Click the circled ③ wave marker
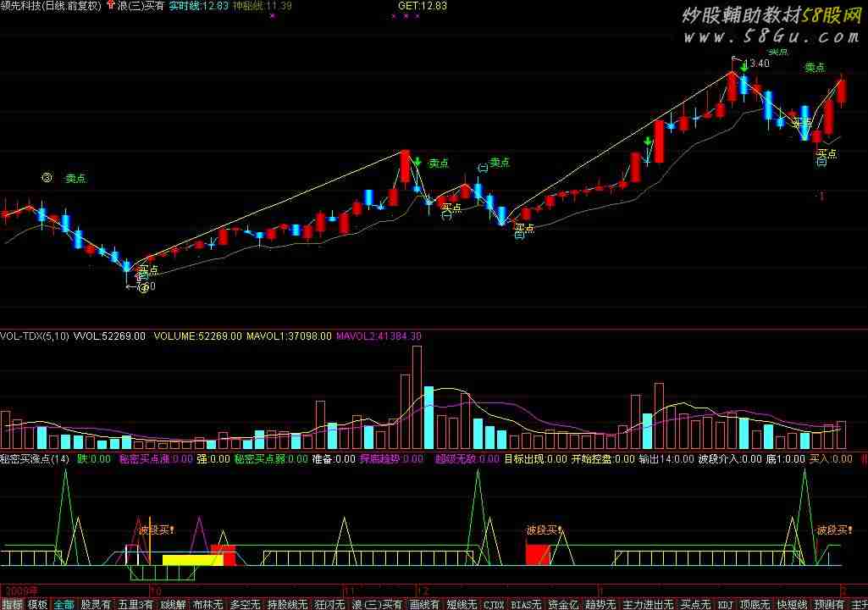Screen dimensions: 868x610 click(47, 178)
